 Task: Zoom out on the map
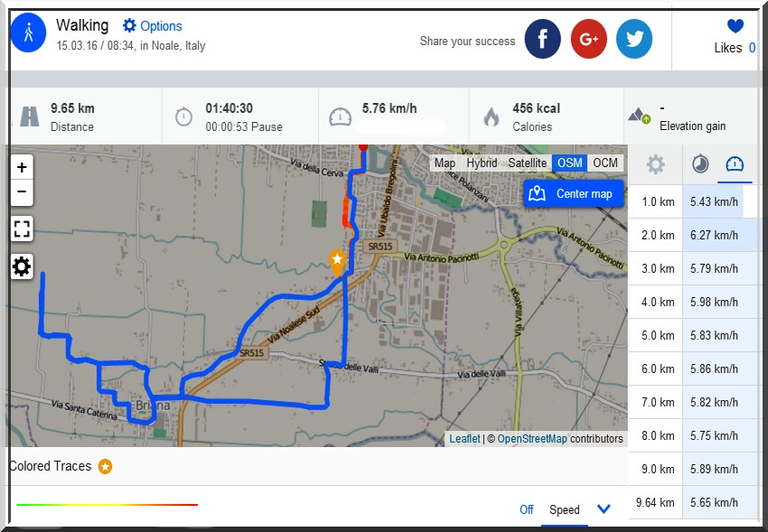click(x=22, y=192)
